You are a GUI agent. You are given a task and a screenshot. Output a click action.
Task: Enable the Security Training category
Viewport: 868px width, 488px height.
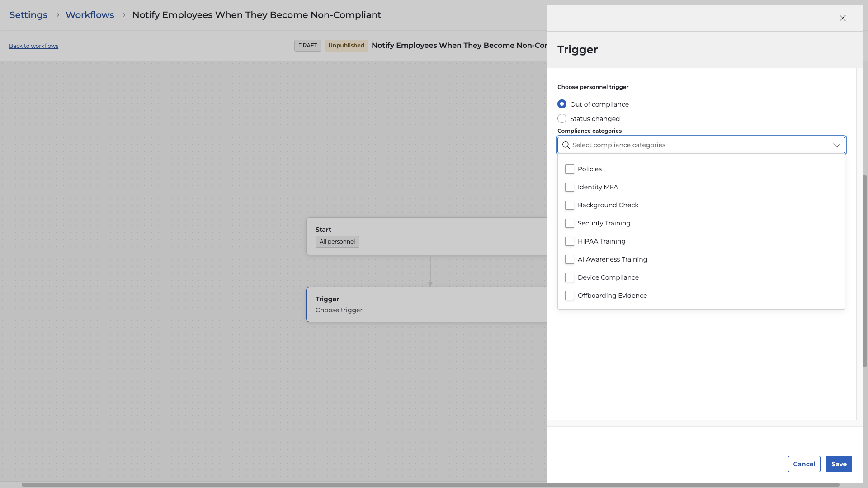570,223
